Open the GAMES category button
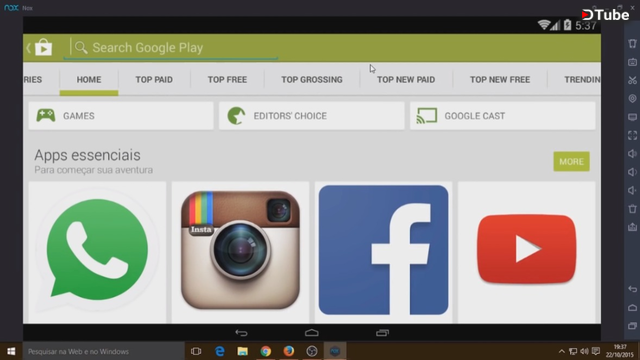Image resolution: width=640 pixels, height=360 pixels. pyautogui.click(x=121, y=116)
